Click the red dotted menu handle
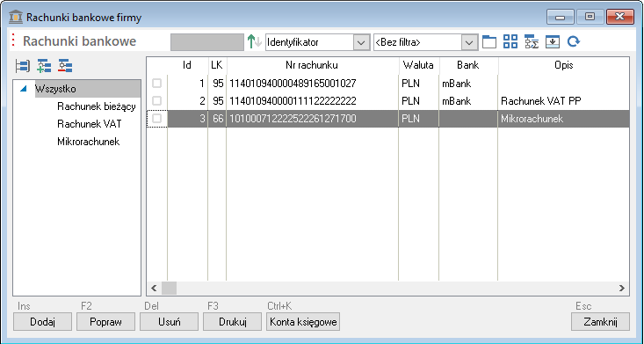Viewport: 644px width, 344px height. 13,40
